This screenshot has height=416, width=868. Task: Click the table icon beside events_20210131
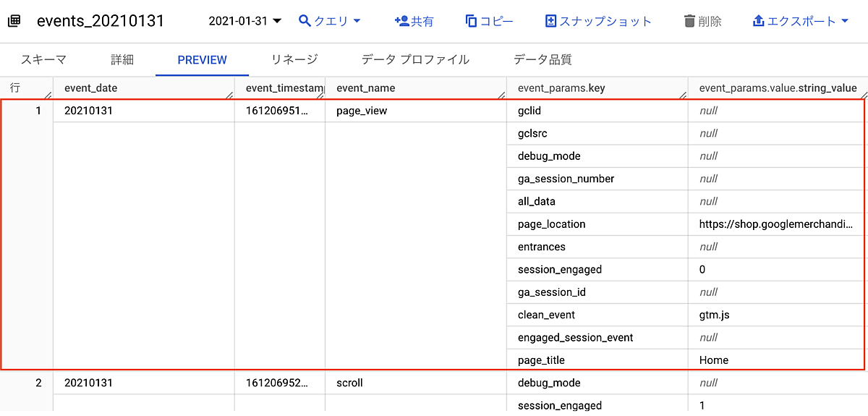pos(14,21)
